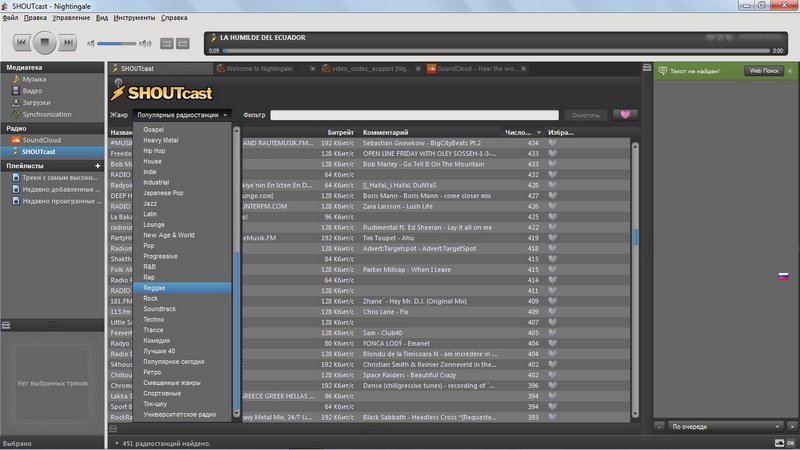Click the Очистить button

point(585,115)
